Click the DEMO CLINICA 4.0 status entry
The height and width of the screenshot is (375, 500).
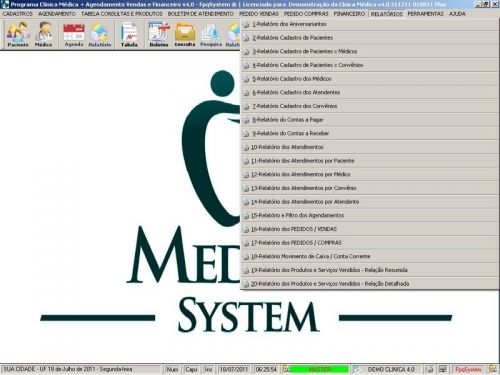391,369
